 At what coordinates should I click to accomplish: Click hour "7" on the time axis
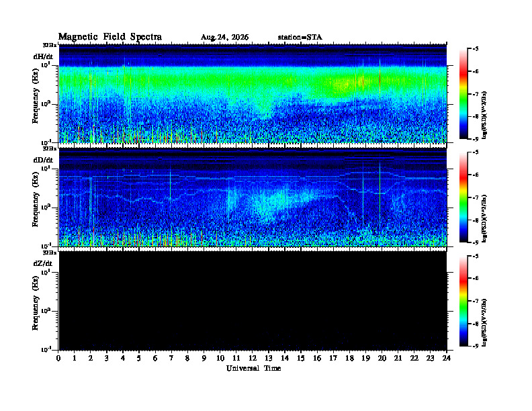point(171,358)
